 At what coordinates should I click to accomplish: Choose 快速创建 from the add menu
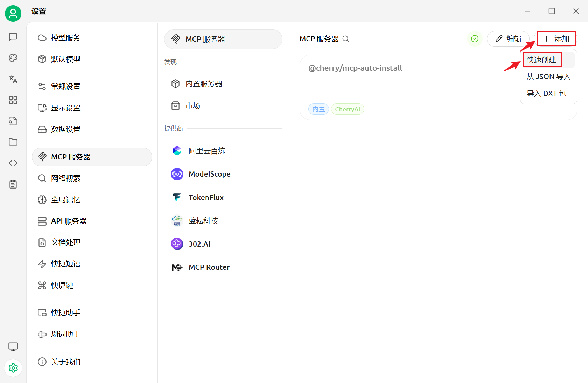point(548,60)
